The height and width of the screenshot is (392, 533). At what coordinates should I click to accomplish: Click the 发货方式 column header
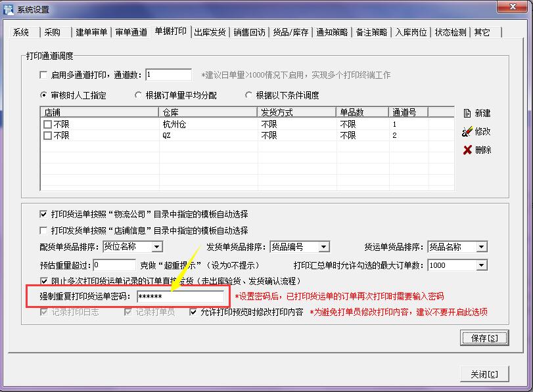click(x=297, y=112)
